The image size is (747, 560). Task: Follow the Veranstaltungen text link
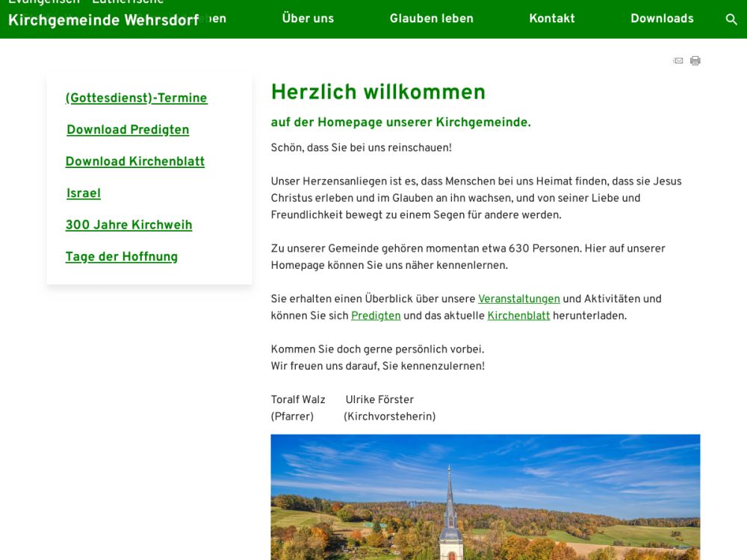[x=518, y=299]
